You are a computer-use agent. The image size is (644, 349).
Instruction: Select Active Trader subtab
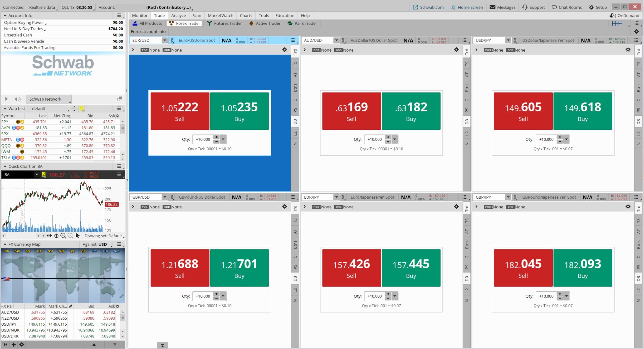(x=265, y=23)
